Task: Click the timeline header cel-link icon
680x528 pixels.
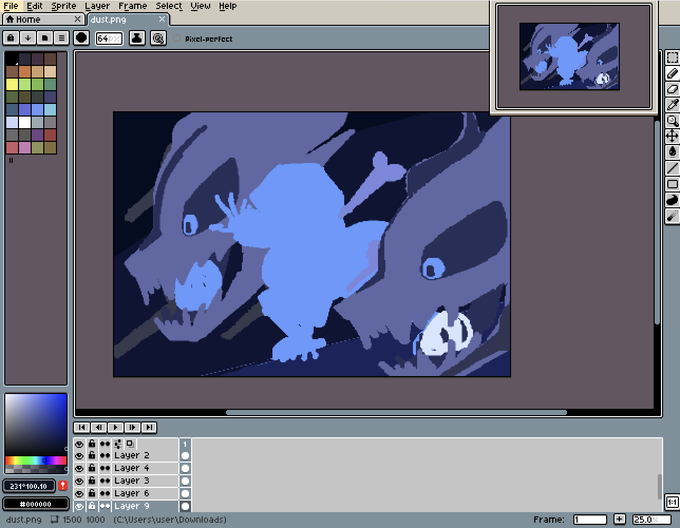Action: point(130,444)
